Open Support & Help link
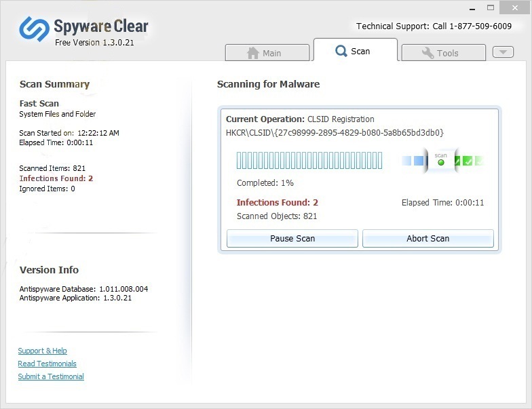 point(42,351)
